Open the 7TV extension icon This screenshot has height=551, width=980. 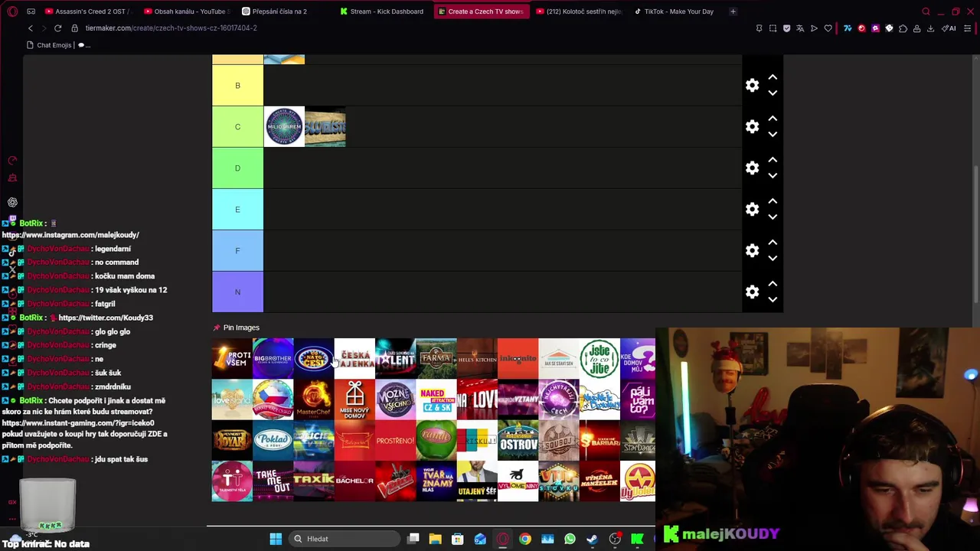[x=848, y=28]
